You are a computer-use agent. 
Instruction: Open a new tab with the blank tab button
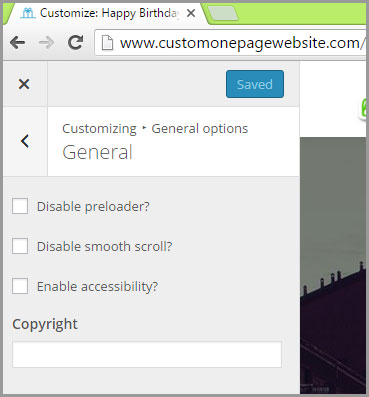pos(223,13)
